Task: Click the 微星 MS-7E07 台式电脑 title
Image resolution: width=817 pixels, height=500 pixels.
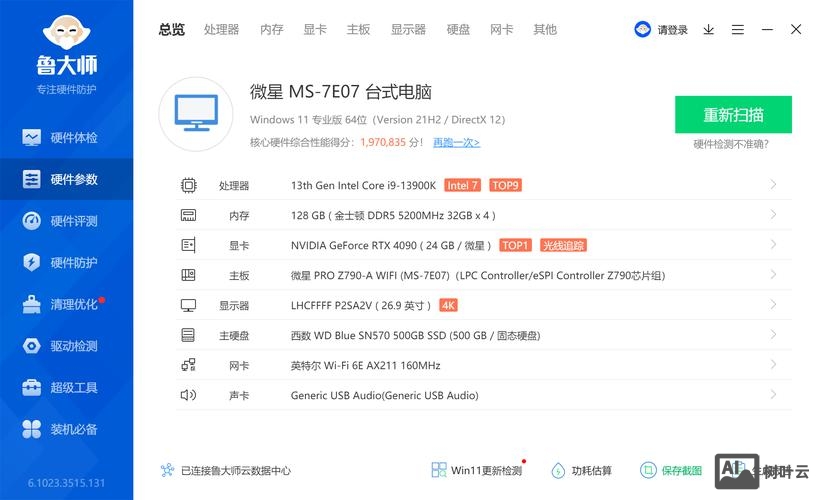Action: point(341,92)
